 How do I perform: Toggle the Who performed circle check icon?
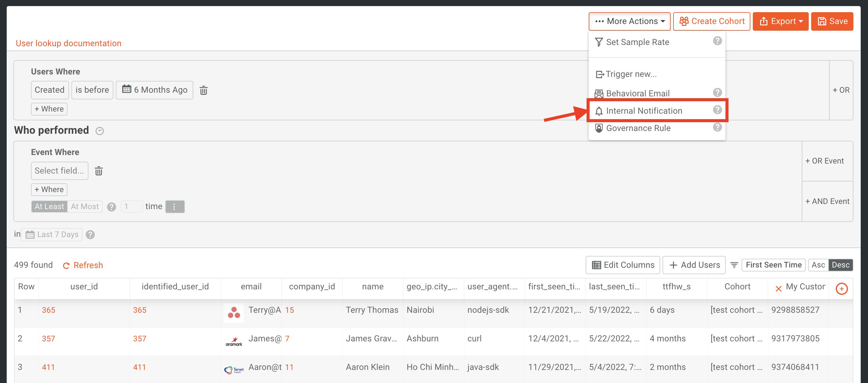(x=99, y=131)
